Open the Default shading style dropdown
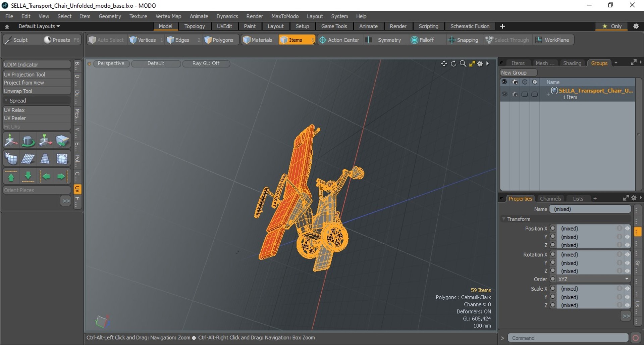This screenshot has height=345, width=644. pos(156,63)
